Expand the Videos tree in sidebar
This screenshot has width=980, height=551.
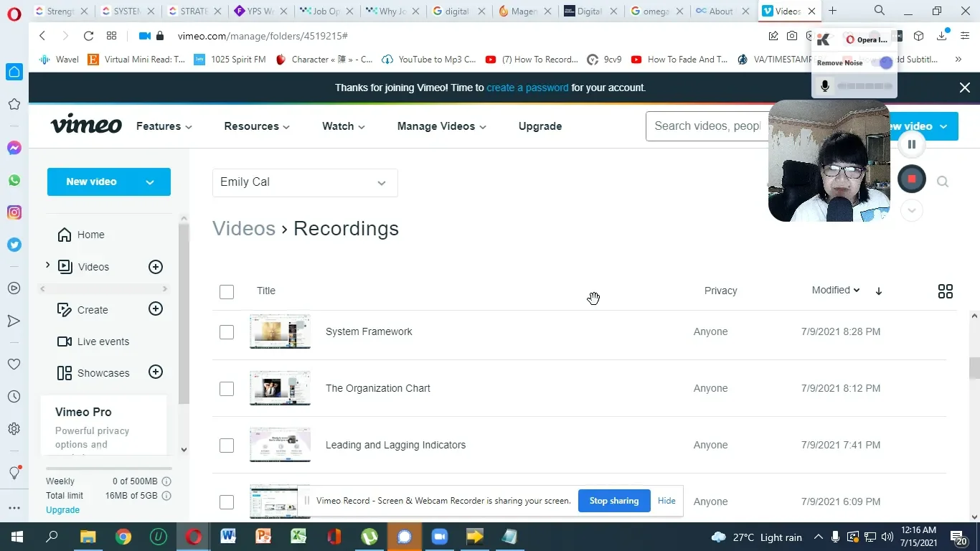pos(48,265)
